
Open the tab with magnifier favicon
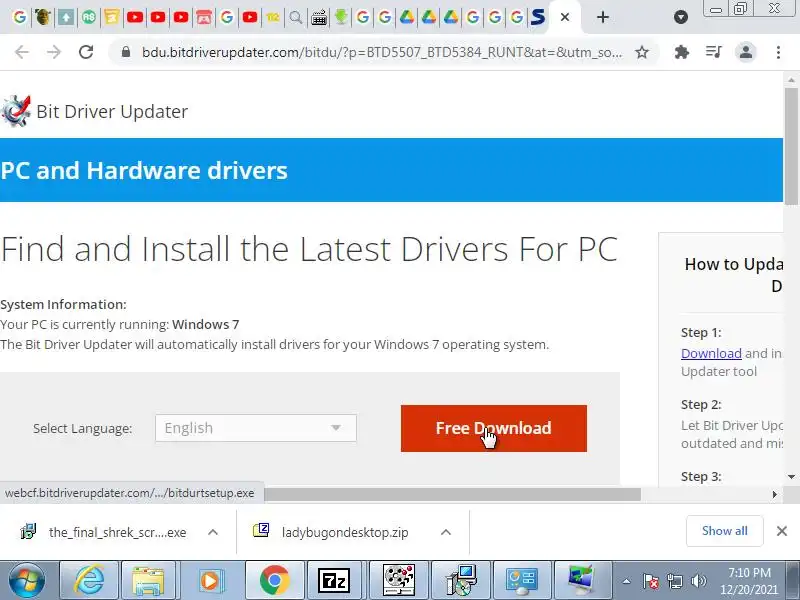click(295, 18)
